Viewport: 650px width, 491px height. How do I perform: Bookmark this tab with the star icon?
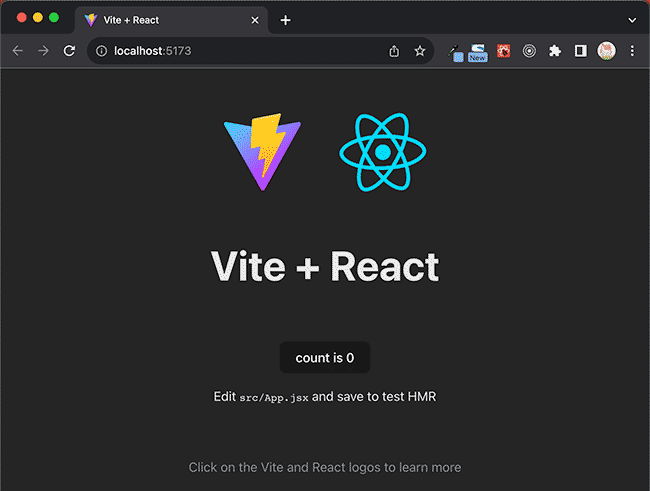pos(420,51)
